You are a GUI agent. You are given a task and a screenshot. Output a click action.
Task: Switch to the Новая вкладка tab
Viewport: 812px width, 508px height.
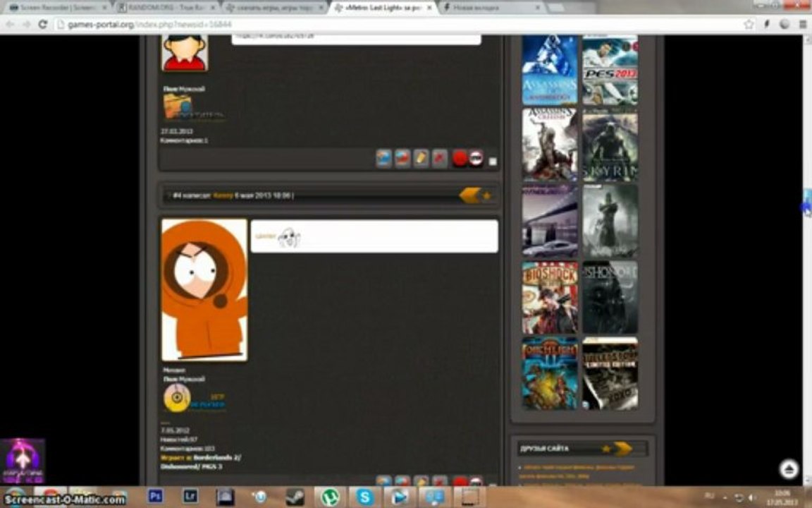tap(492, 8)
